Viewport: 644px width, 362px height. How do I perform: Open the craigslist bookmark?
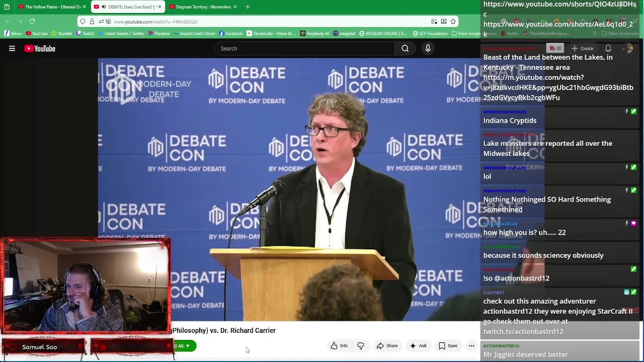(x=344, y=34)
